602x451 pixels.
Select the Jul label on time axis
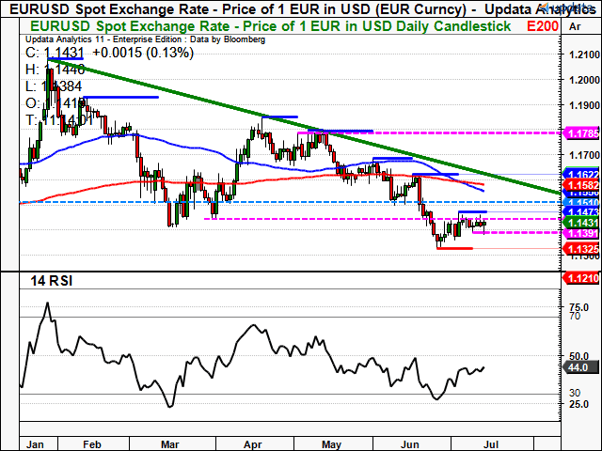click(491, 444)
